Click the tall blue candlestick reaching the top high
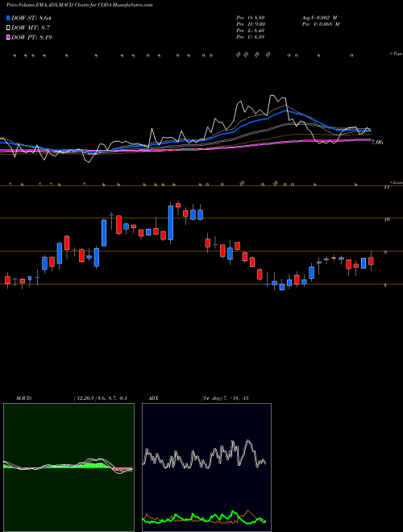 [171, 222]
